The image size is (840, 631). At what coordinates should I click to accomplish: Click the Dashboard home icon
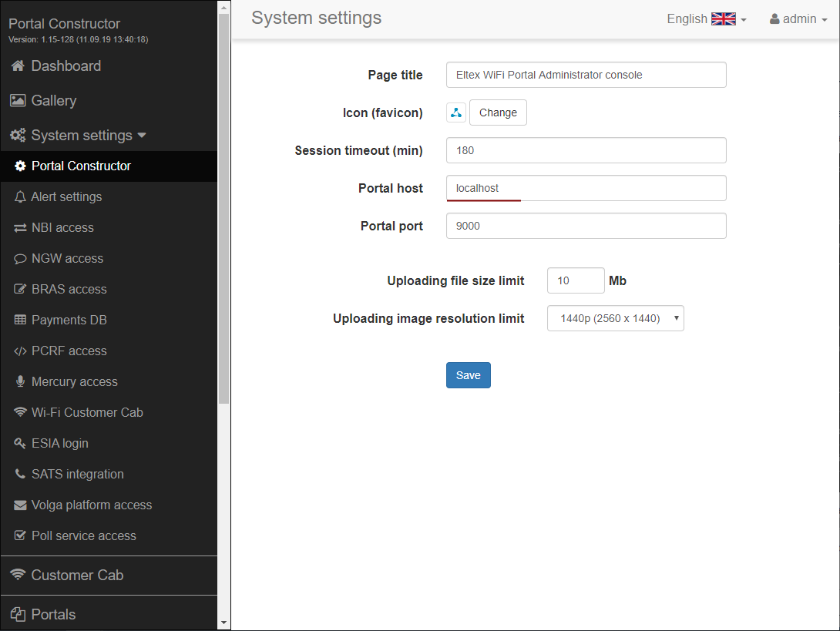click(x=18, y=66)
